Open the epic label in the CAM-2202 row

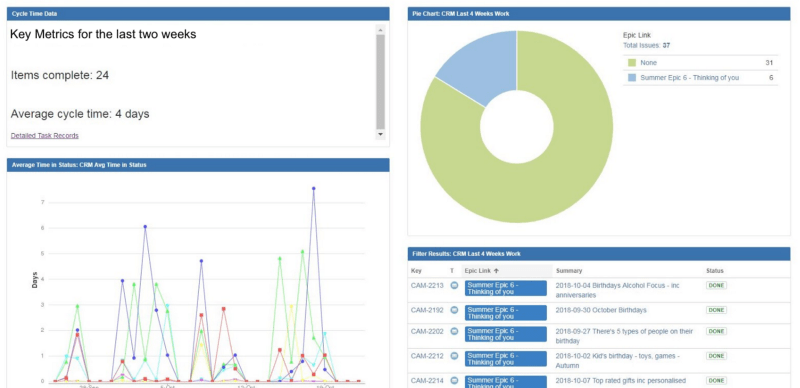(x=506, y=334)
